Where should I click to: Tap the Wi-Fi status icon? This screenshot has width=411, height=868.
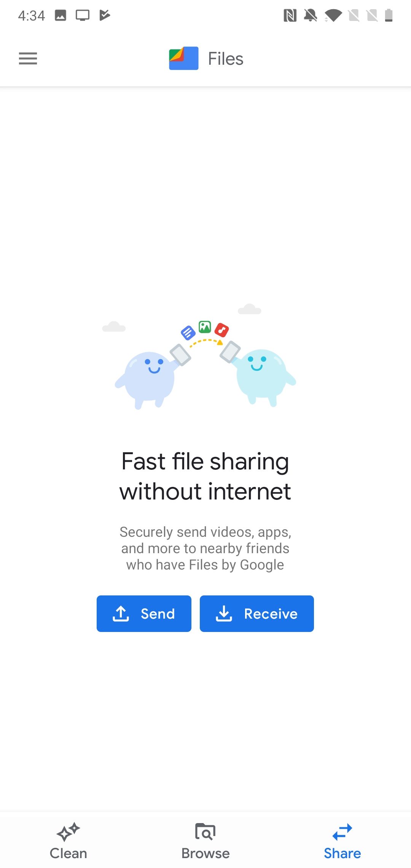[x=333, y=16]
